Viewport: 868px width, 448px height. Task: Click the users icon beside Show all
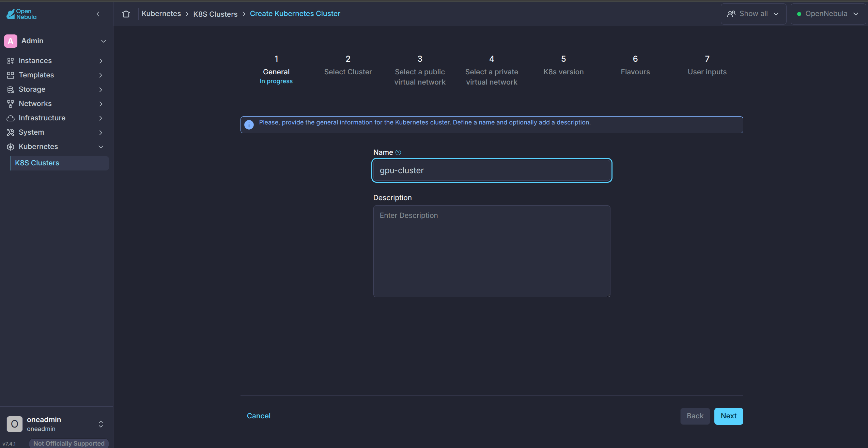pos(731,14)
